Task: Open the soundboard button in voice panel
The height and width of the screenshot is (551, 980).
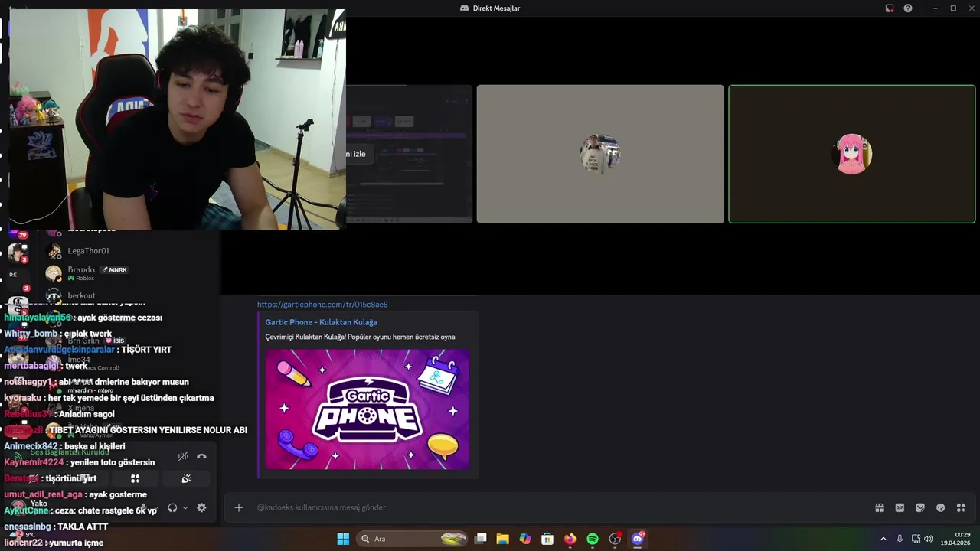Action: (x=186, y=478)
